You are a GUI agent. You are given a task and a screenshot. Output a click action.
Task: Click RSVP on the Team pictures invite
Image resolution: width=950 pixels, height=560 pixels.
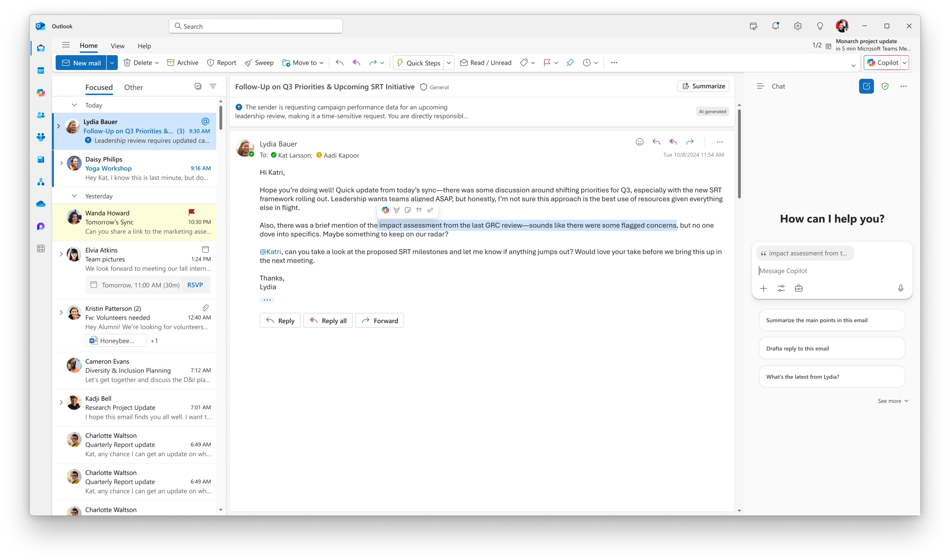[x=195, y=285]
